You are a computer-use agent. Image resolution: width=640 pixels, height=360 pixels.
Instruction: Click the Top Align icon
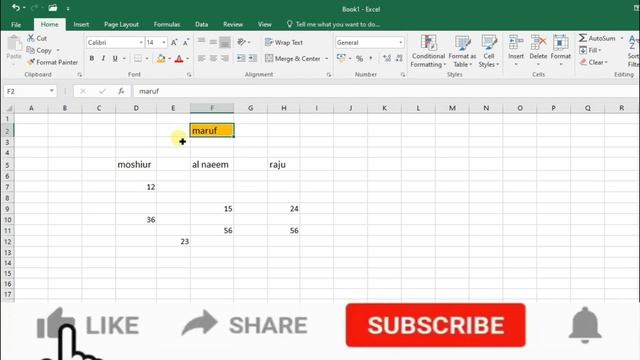pyautogui.click(x=202, y=41)
